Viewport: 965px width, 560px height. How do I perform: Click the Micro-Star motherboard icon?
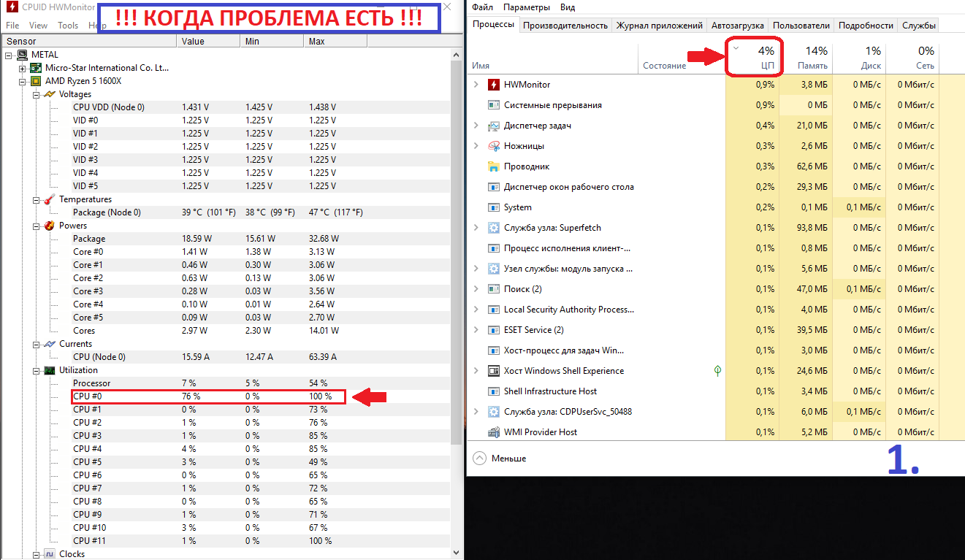coord(36,68)
